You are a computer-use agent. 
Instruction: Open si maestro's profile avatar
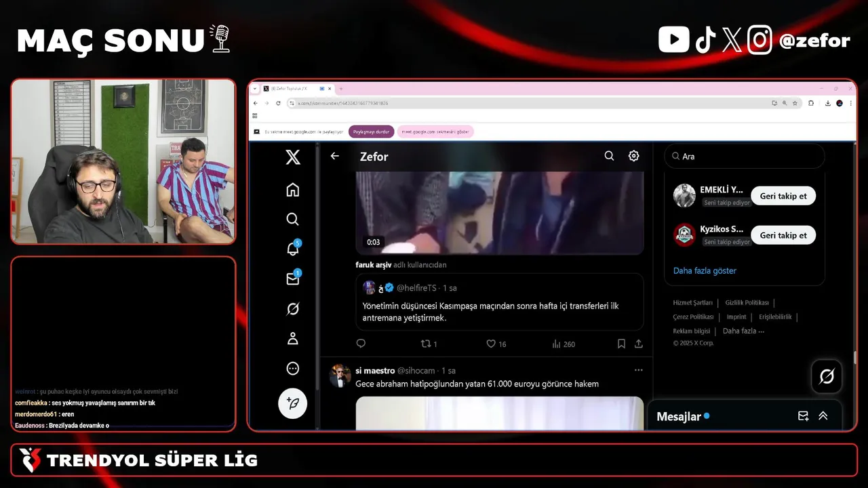click(340, 375)
